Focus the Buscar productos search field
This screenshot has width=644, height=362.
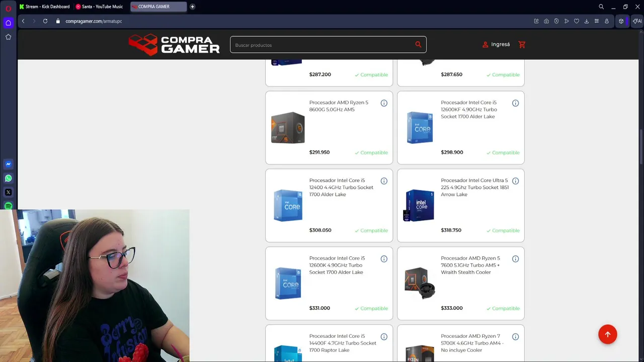point(328,45)
